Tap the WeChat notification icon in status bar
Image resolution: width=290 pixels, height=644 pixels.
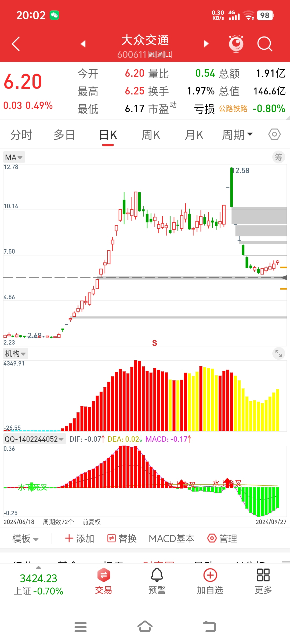coord(54,15)
